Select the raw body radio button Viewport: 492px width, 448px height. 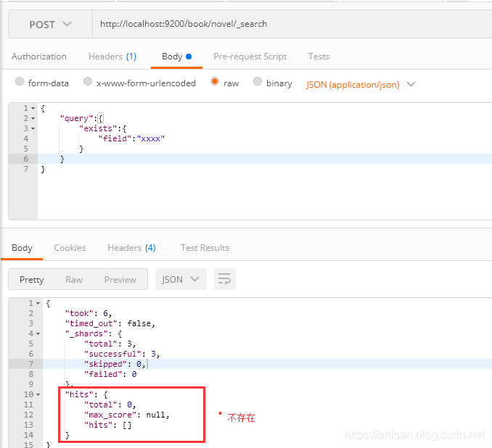pos(215,83)
